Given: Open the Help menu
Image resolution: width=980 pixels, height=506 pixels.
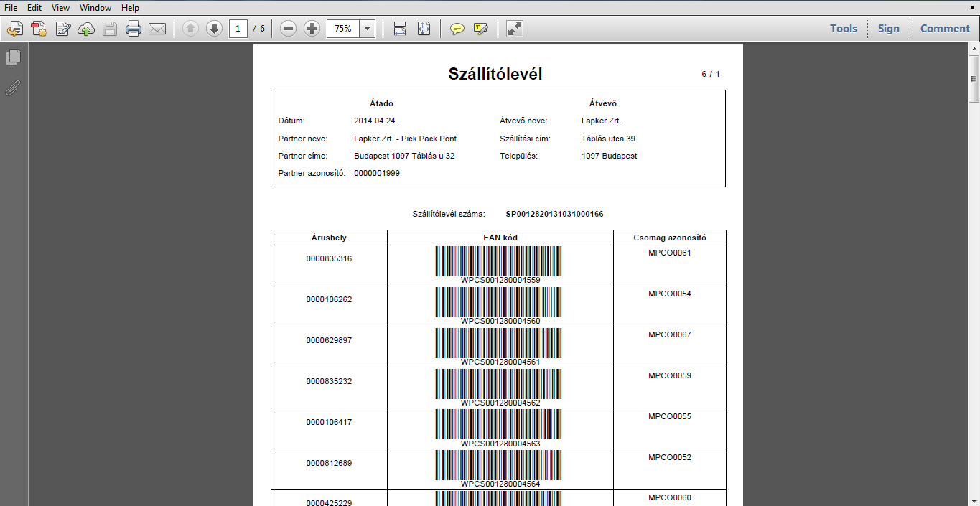Looking at the screenshot, I should (x=130, y=8).
